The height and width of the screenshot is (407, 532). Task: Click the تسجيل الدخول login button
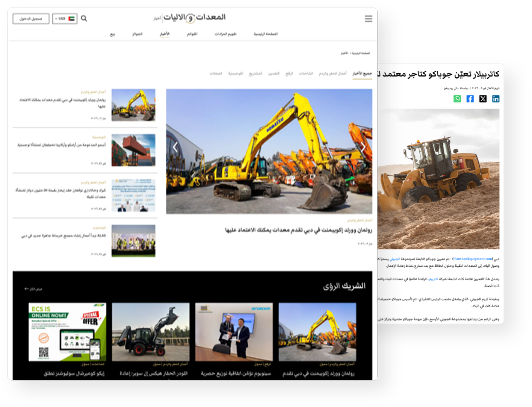pos(31,18)
